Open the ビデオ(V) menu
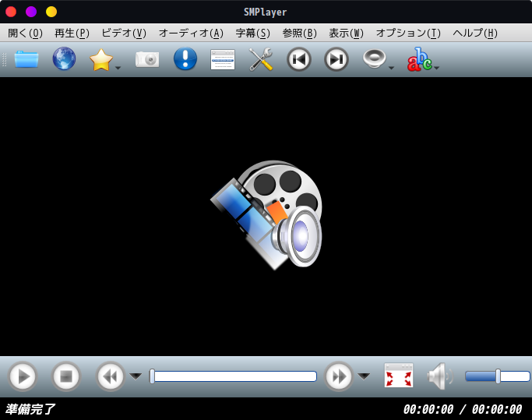The image size is (532, 420). point(124,33)
